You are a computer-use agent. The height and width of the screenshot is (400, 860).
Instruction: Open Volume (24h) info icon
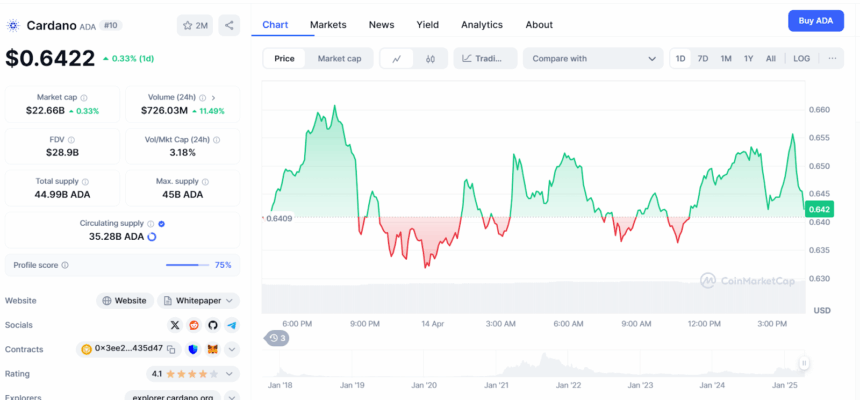coord(202,98)
